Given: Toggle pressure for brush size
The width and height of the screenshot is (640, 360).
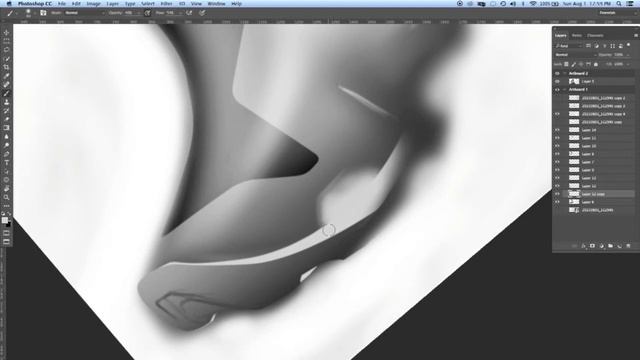Looking at the screenshot, I should click(202, 13).
